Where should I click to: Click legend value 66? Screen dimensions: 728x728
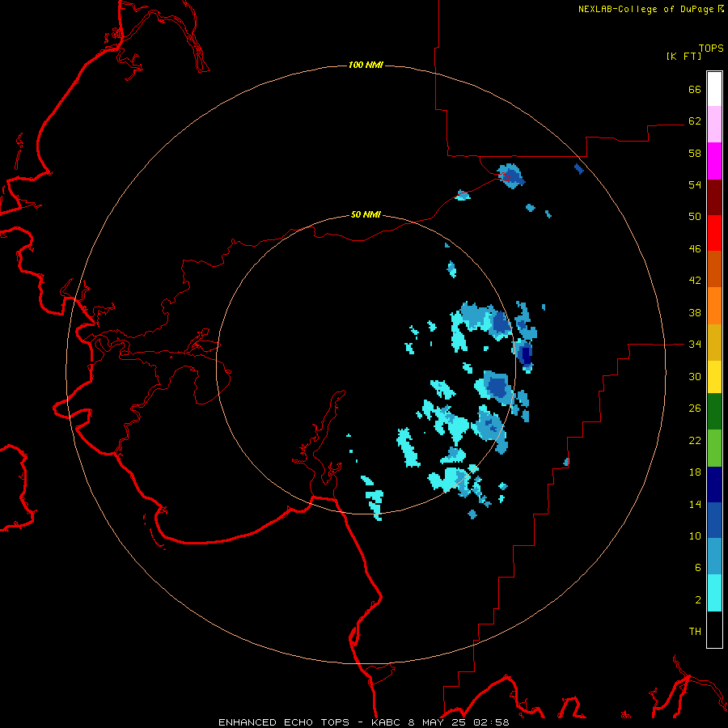click(695, 89)
